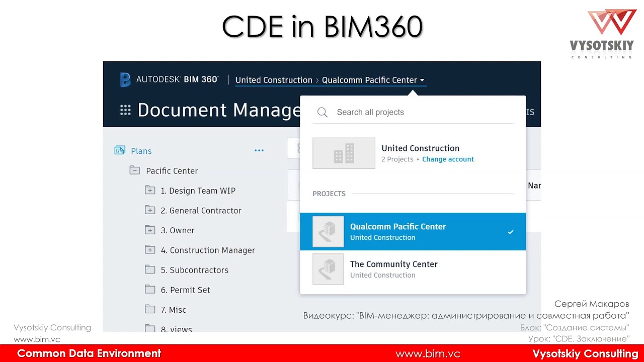This screenshot has width=644, height=362.
Task: Focus the Search all projects field
Action: click(x=413, y=112)
